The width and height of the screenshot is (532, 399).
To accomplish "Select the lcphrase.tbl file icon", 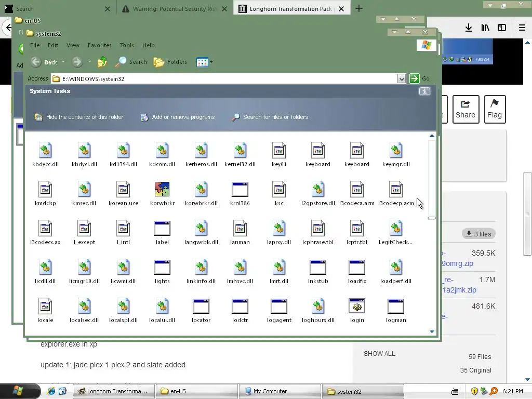I will click(x=318, y=229).
